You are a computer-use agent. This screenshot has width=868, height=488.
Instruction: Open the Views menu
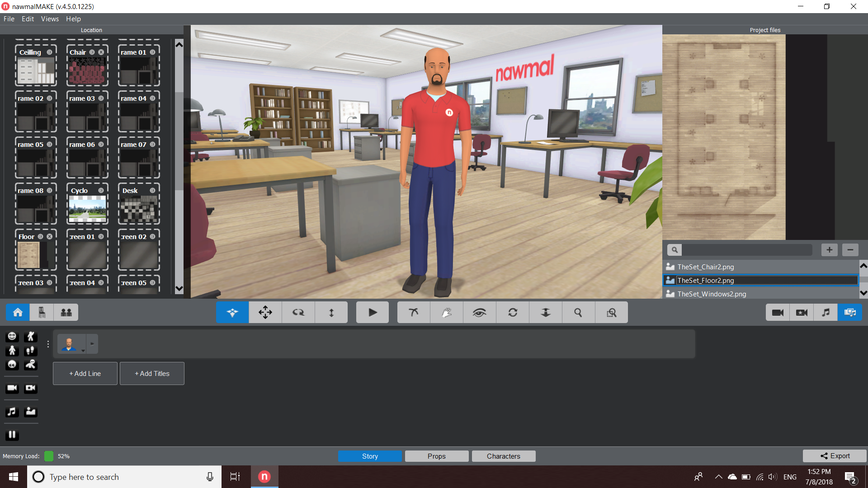[x=50, y=19]
